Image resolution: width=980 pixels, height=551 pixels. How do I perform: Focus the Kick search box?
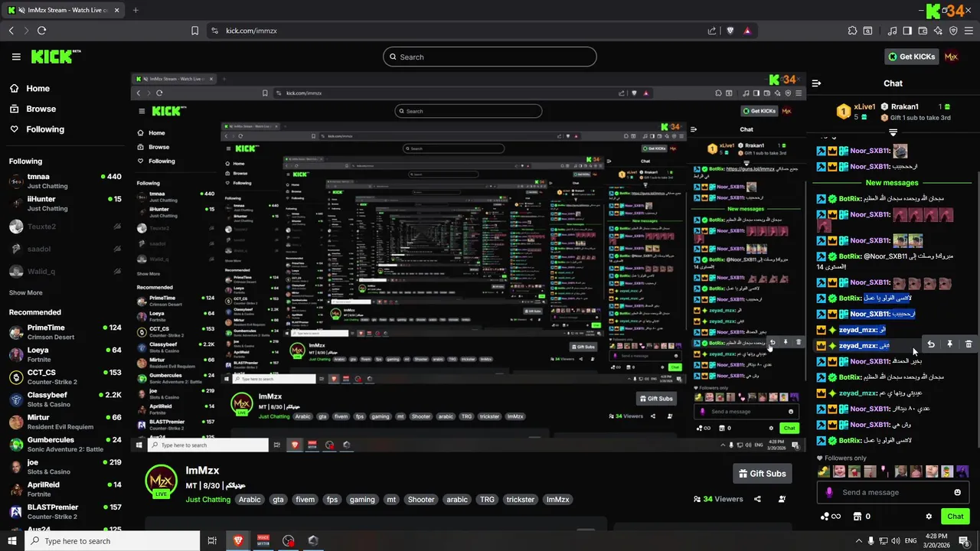(490, 57)
